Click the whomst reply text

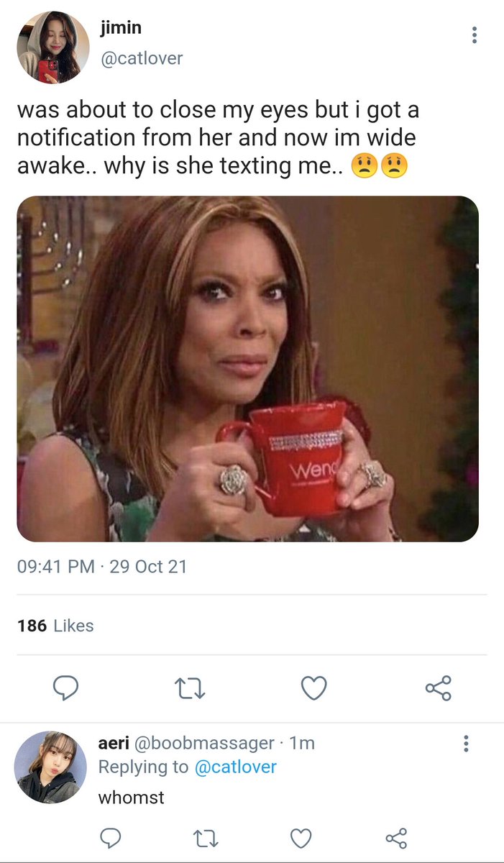pos(131,798)
